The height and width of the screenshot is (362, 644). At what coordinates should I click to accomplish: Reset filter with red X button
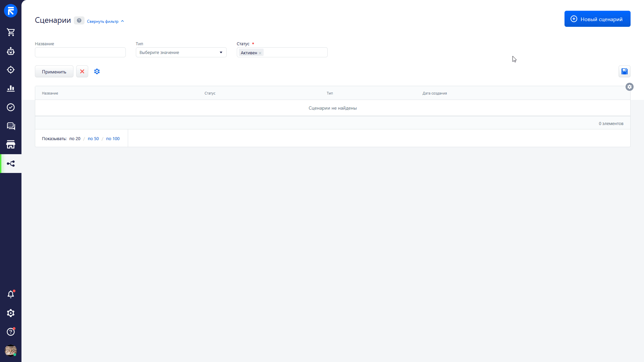(82, 71)
